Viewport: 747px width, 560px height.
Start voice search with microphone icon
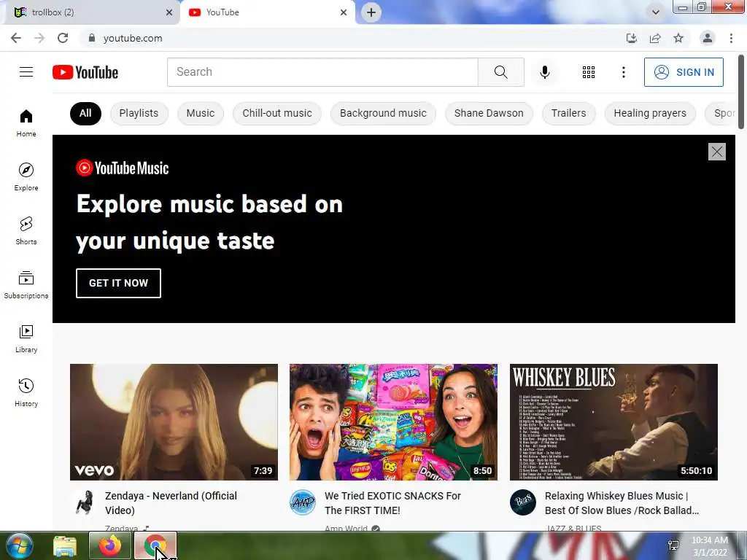(544, 72)
